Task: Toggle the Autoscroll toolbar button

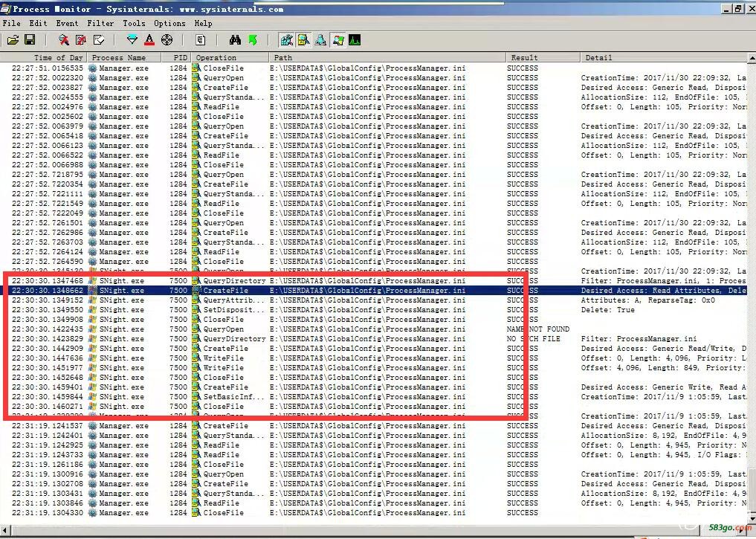Action: [x=81, y=40]
